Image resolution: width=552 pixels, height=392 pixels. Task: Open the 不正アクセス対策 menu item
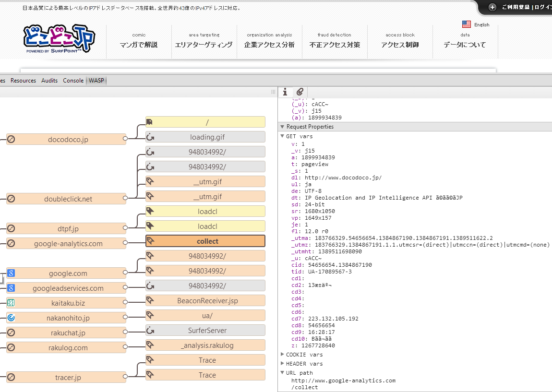[x=335, y=41]
